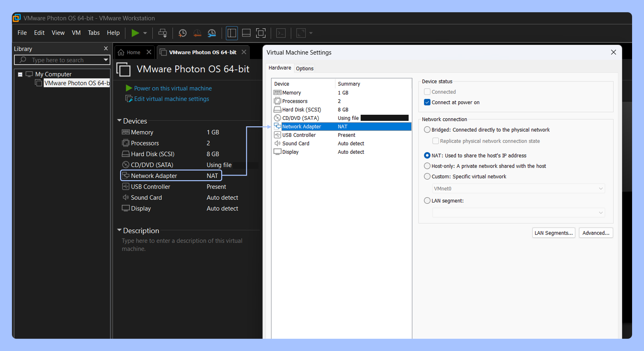The image size is (644, 351).
Task: Click the Sound Card speaker icon in the Devices list
Action: [126, 198]
